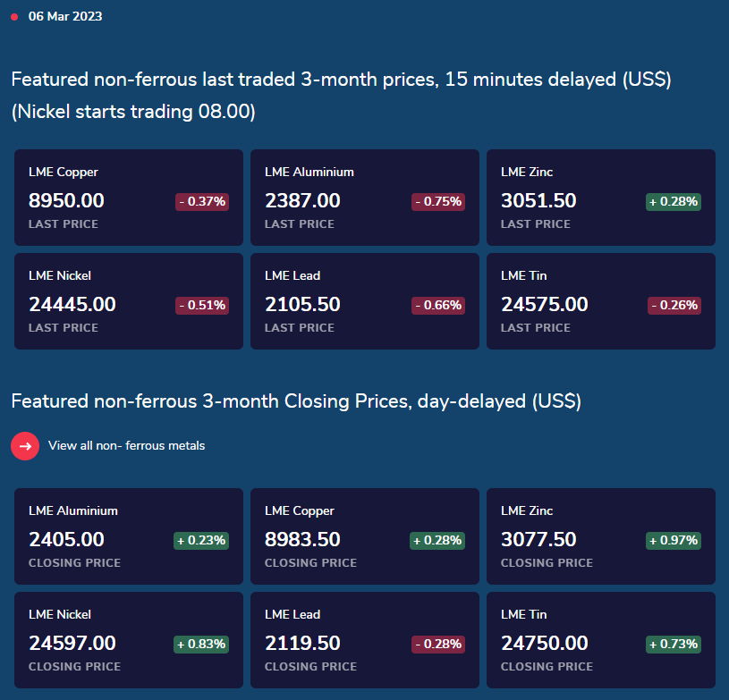Click the LME Tin last price 24575.00

click(545, 305)
